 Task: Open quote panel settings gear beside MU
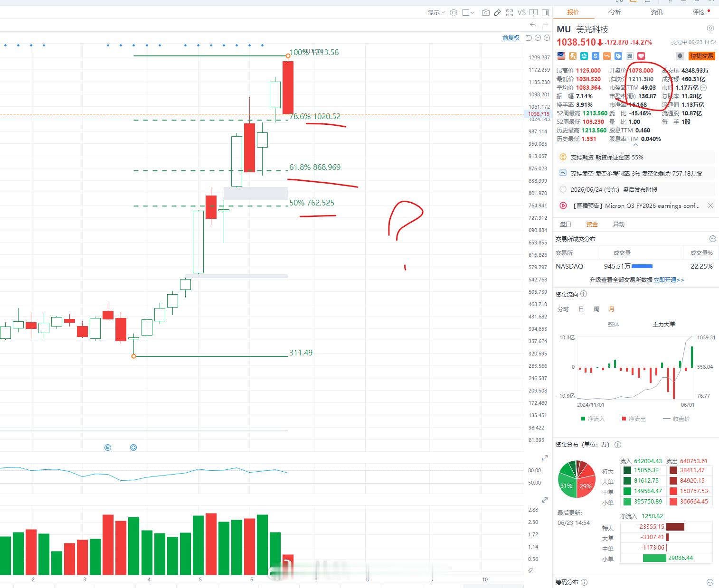pyautogui.click(x=710, y=28)
